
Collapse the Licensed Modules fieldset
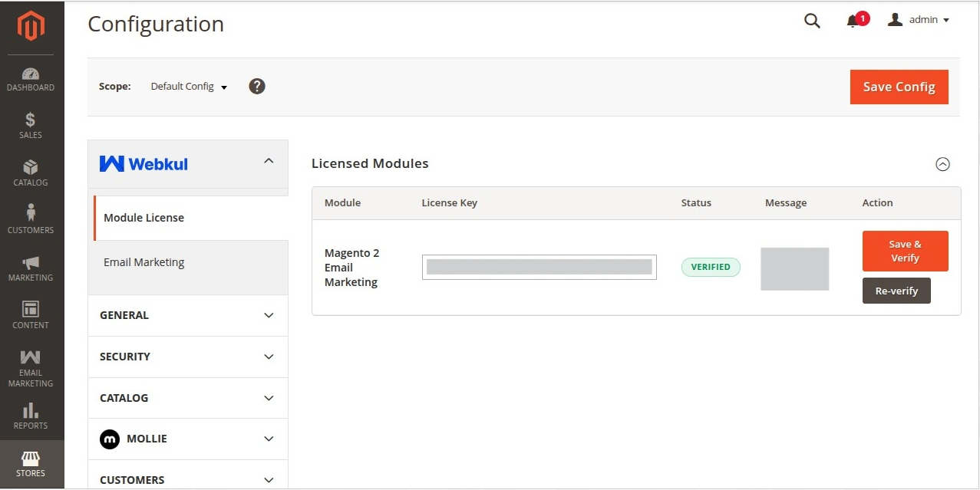pos(942,163)
